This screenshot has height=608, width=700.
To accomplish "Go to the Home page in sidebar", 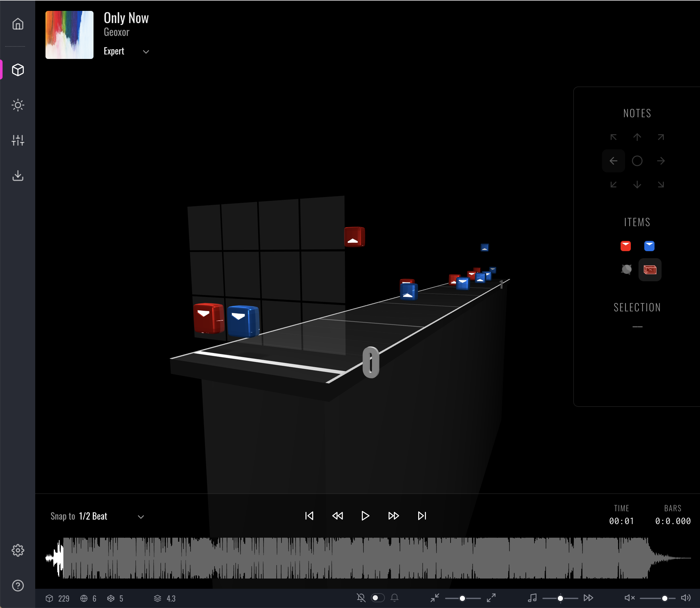I will click(x=18, y=24).
